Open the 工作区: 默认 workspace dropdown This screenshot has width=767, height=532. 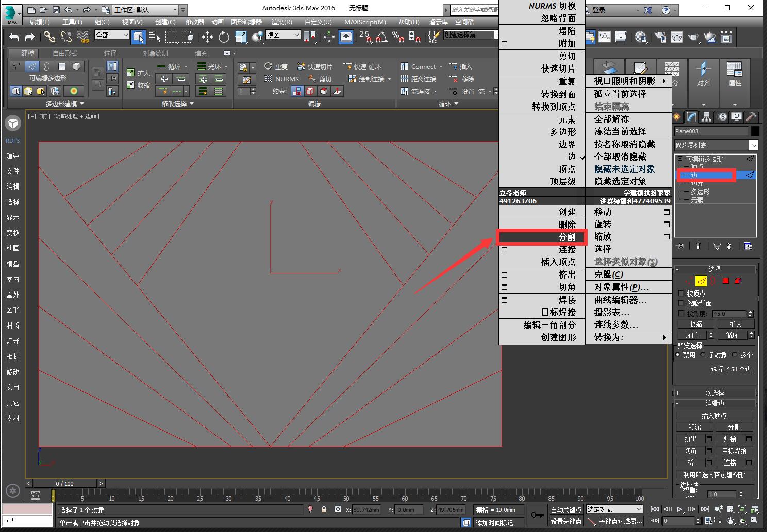pyautogui.click(x=146, y=10)
